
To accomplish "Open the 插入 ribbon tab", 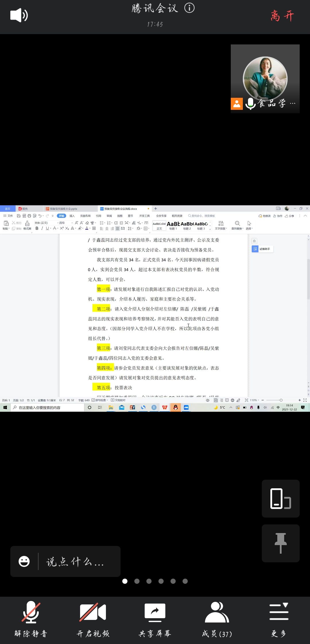I will pos(72,216).
